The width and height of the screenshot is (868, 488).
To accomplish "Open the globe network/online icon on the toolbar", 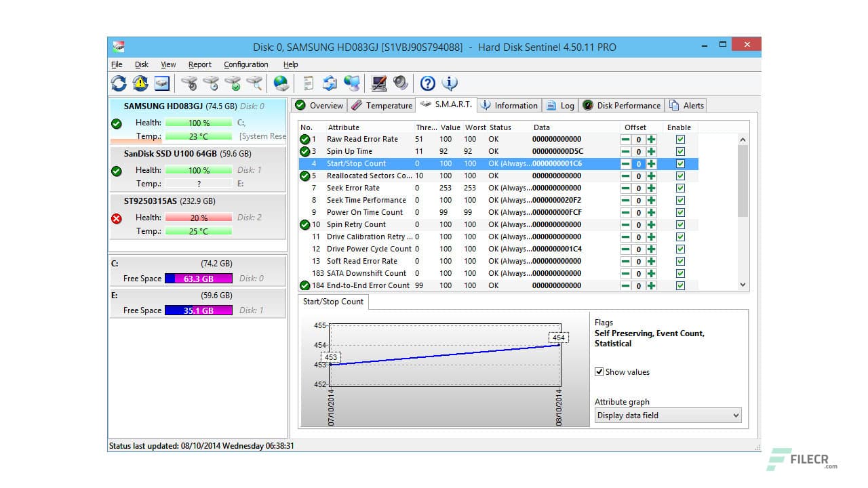I will pos(279,83).
